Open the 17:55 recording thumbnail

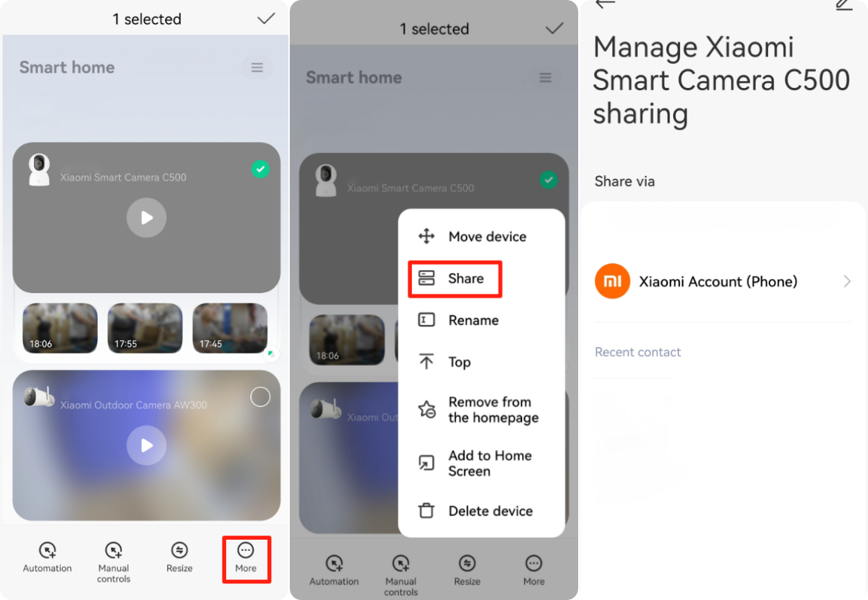[x=145, y=328]
